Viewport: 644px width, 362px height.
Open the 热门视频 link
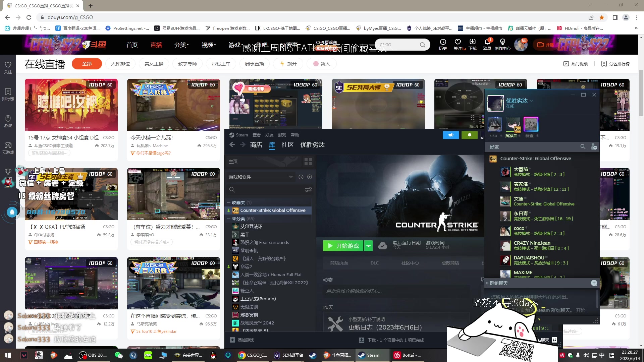(576, 64)
